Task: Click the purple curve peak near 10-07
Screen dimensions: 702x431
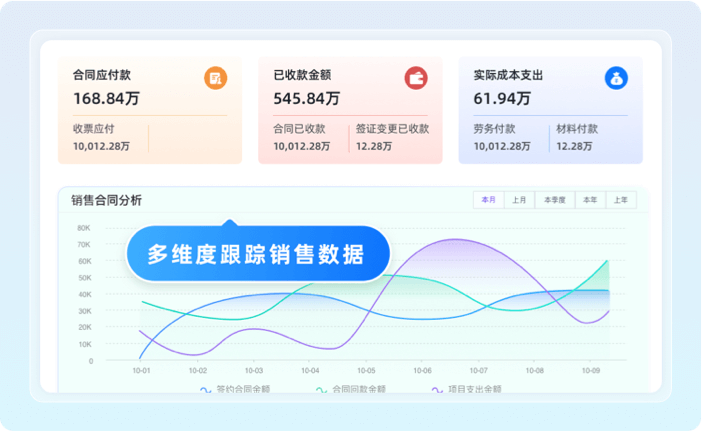Action: point(456,240)
